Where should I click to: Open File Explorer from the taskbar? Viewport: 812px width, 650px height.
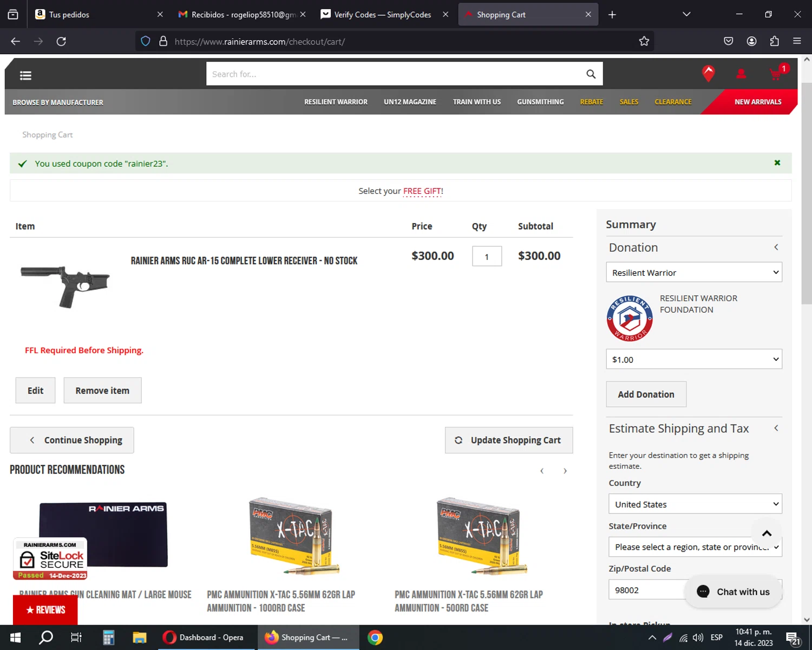[x=140, y=638]
